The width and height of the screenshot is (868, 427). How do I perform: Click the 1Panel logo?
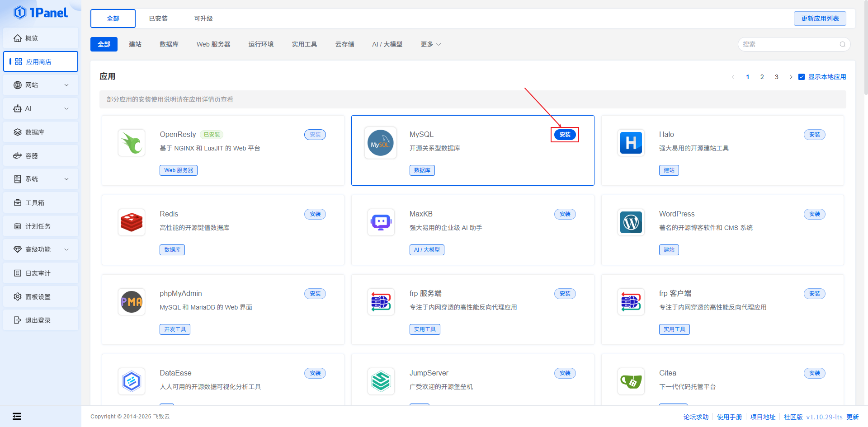(41, 13)
